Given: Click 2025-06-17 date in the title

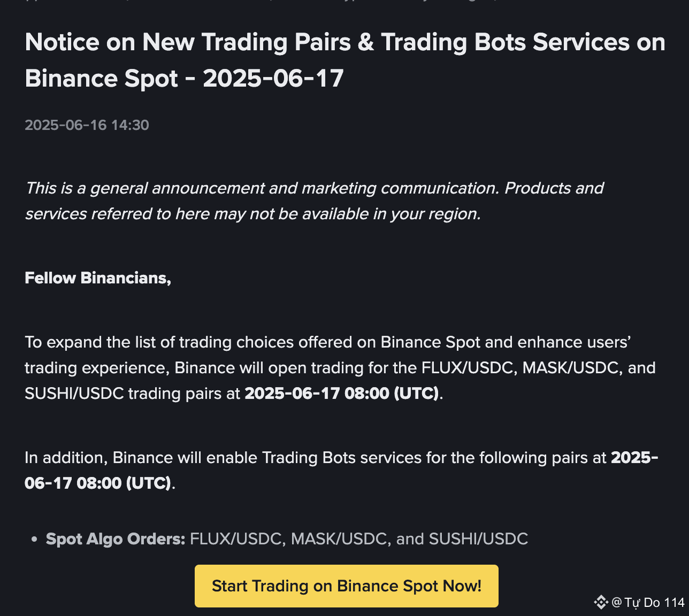Looking at the screenshot, I should pyautogui.click(x=273, y=79).
